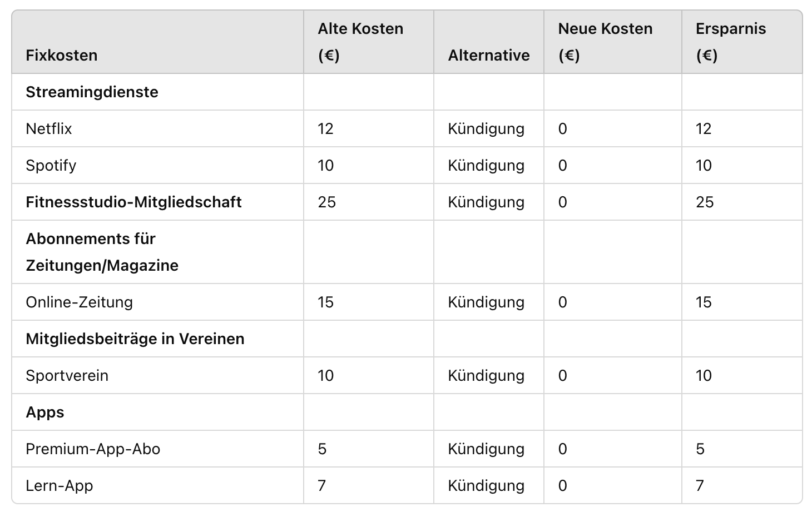The image size is (812, 517).
Task: Select the 25 Ersparnis value for Fitnessstudio
Action: (704, 202)
